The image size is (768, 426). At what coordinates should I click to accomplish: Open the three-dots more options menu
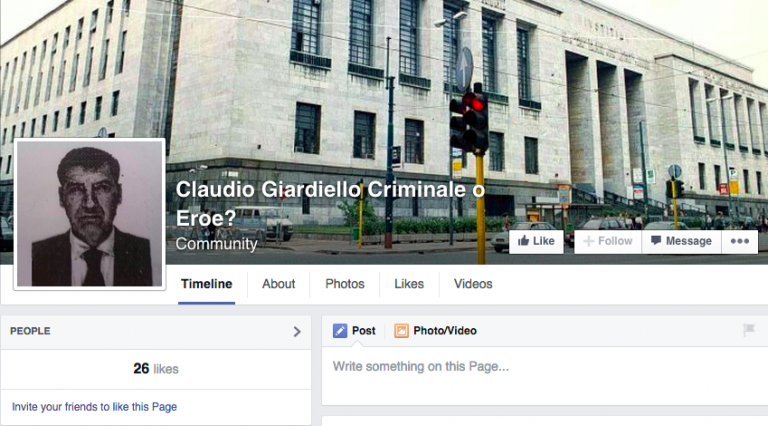(740, 241)
